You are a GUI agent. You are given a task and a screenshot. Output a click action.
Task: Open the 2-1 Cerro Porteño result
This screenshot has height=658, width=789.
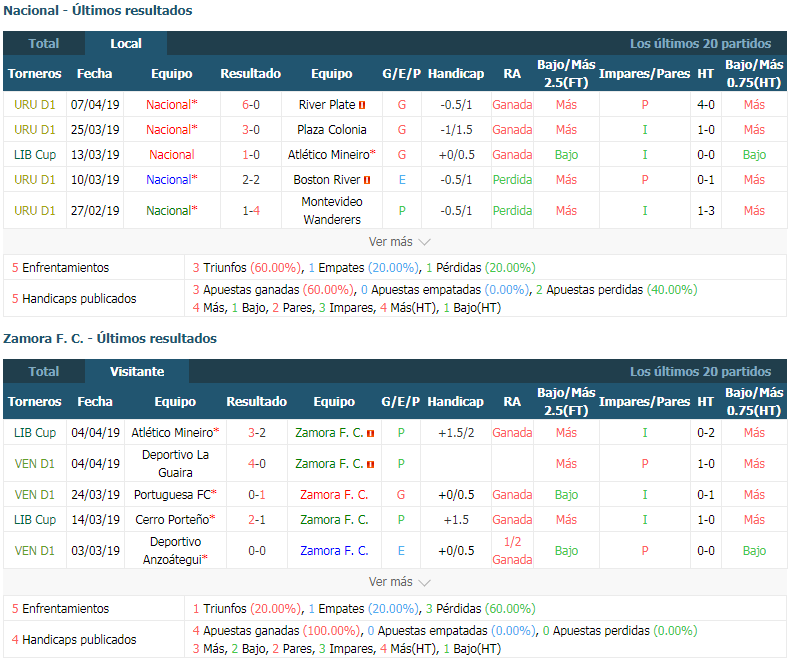coord(257,520)
